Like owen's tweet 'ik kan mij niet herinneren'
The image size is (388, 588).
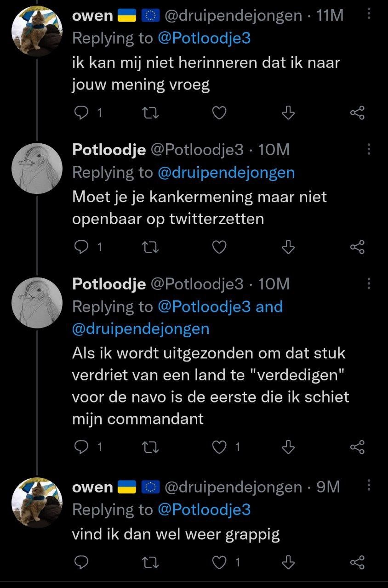point(220,113)
